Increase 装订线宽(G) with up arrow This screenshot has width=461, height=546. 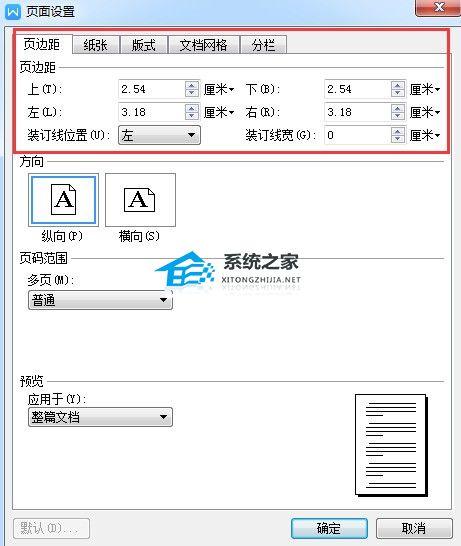[398, 131]
